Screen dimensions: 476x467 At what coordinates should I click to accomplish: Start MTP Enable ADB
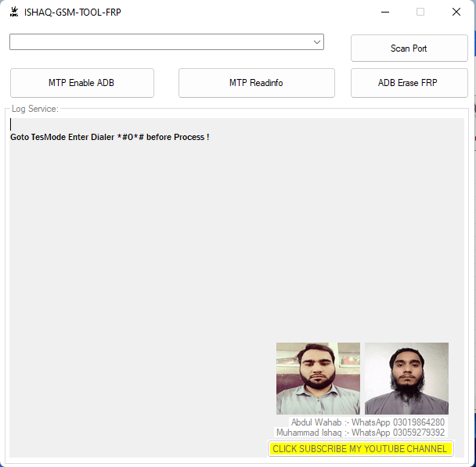(x=82, y=83)
